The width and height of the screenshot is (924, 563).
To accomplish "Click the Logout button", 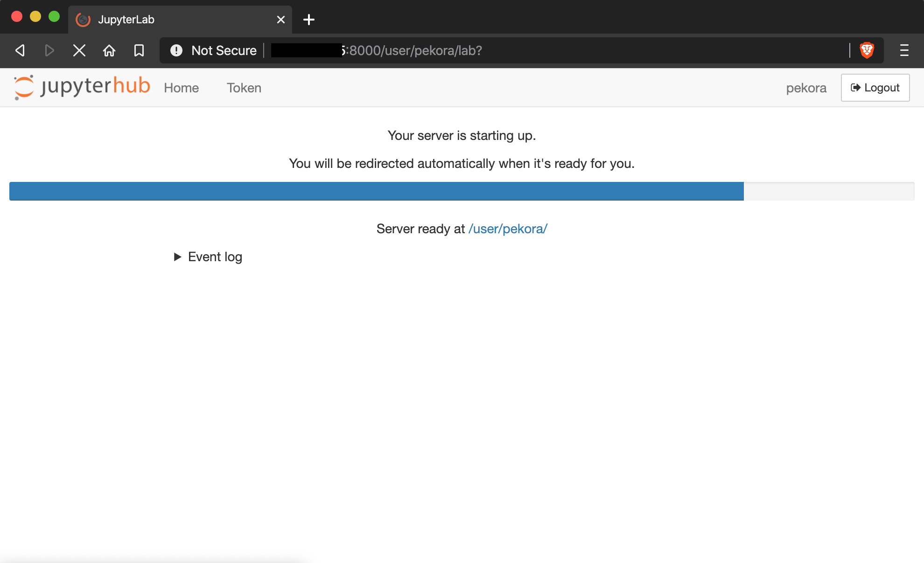I will (x=875, y=88).
